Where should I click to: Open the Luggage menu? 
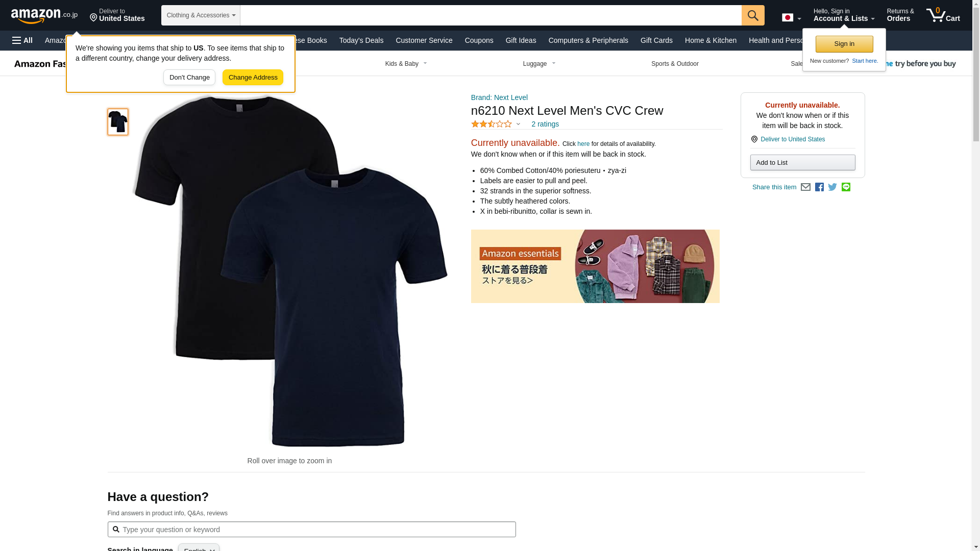click(539, 64)
